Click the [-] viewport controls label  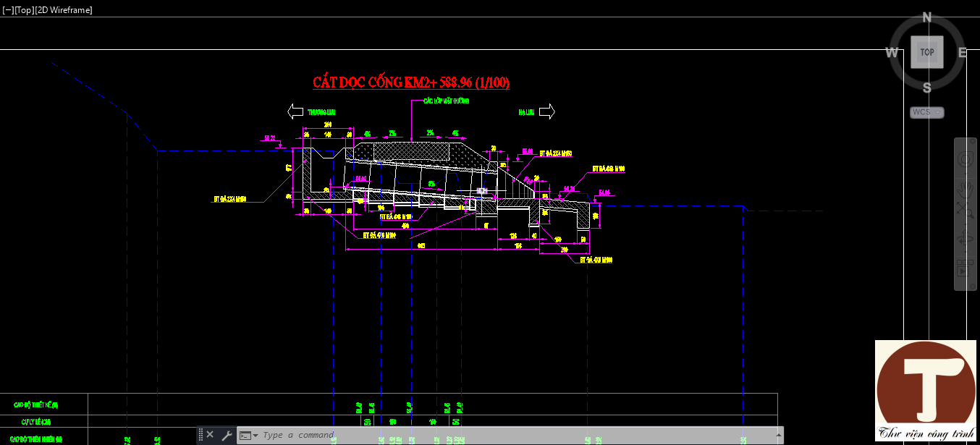click(7, 10)
